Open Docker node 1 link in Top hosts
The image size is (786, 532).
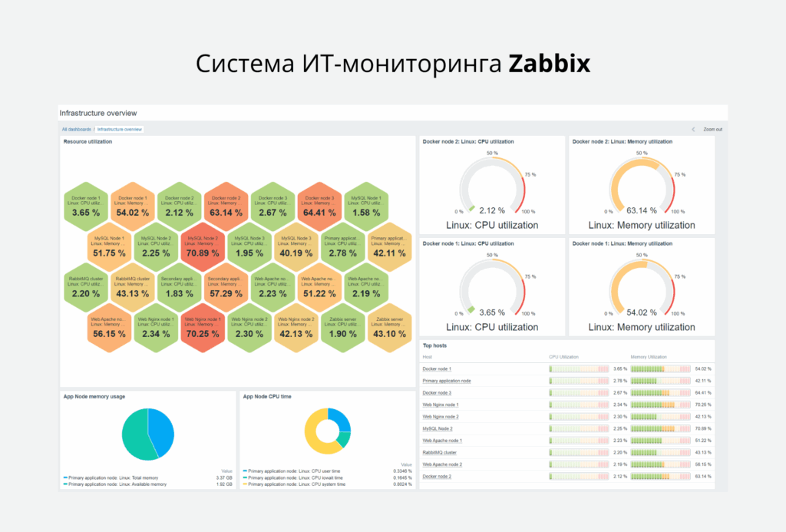[x=437, y=369]
